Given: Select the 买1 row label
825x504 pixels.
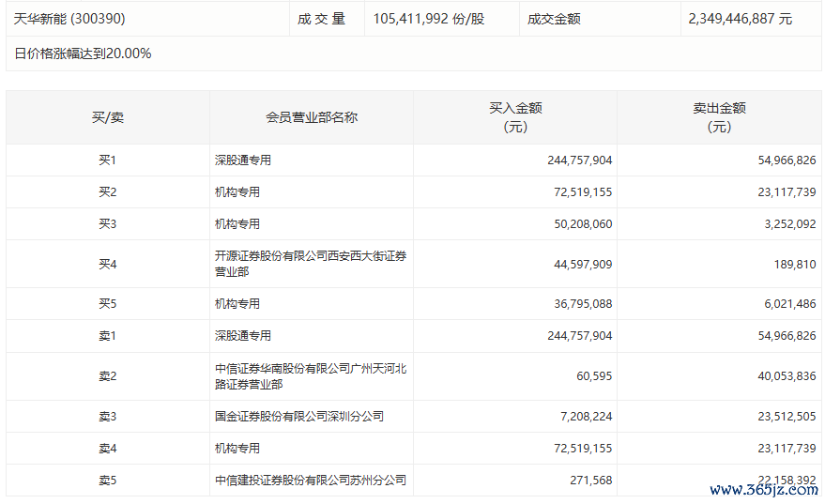Looking at the screenshot, I should pos(107,160).
